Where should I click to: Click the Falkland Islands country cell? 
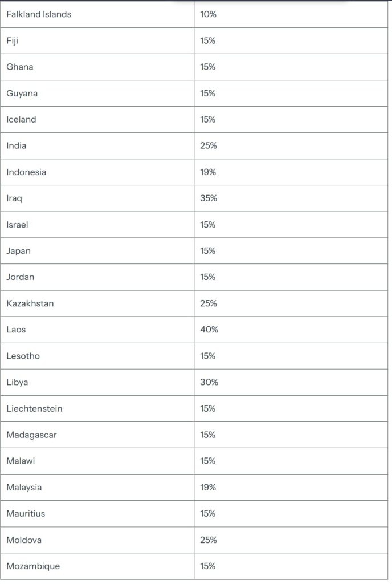click(x=39, y=14)
